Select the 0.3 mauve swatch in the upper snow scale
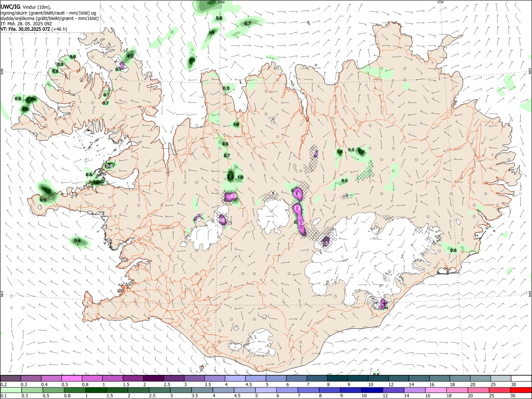This screenshot has width=532, height=399. (31, 379)
